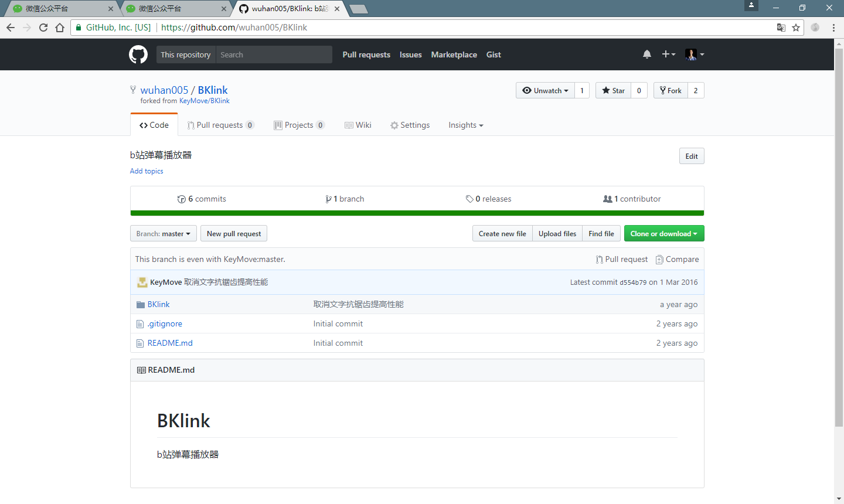Click KeyMove commit author avatar
The height and width of the screenshot is (504, 844).
[x=142, y=282]
